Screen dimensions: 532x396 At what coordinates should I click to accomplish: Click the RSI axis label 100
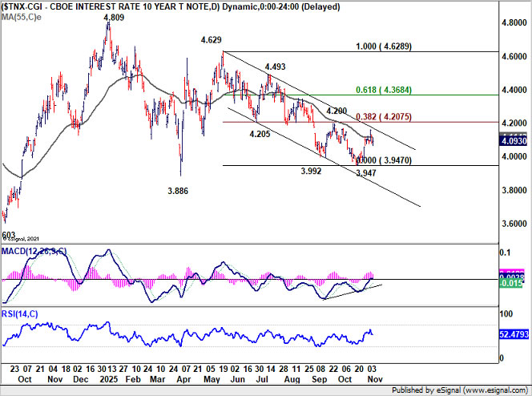click(506, 314)
